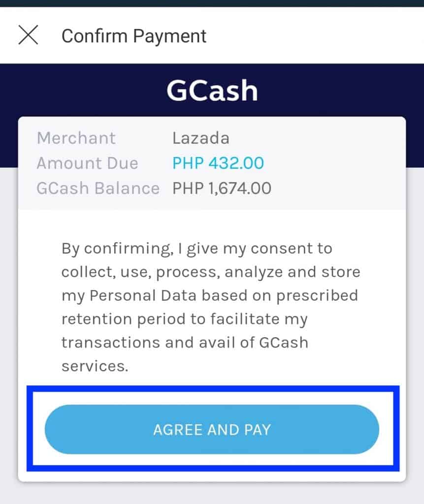Click the Lazada merchant name

pos(200,138)
